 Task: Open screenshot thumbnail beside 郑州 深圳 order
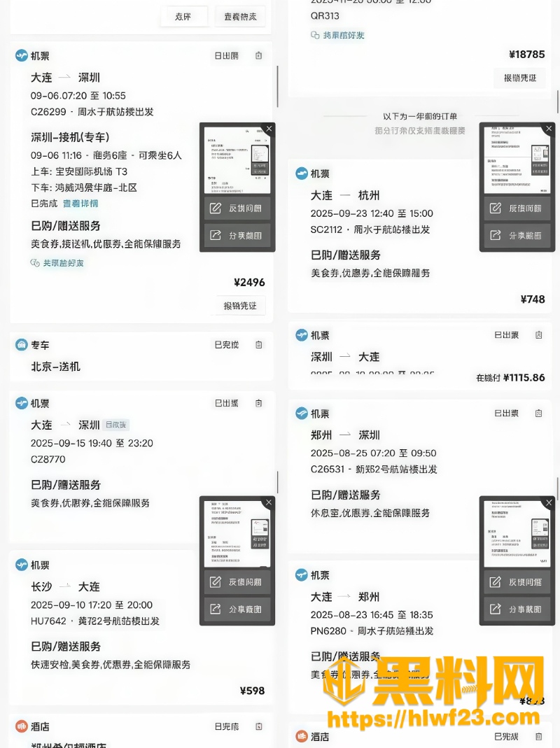pyautogui.click(x=517, y=534)
